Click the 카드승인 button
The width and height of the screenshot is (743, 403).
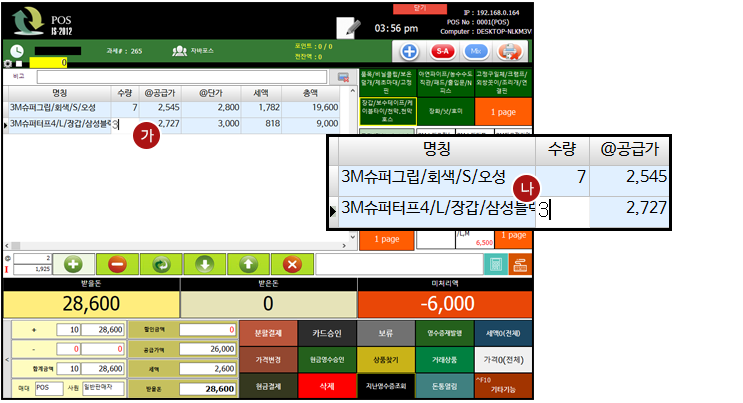click(x=327, y=333)
